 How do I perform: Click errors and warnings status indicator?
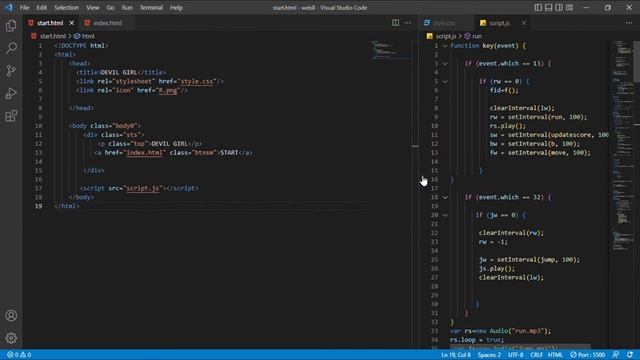tap(19, 355)
